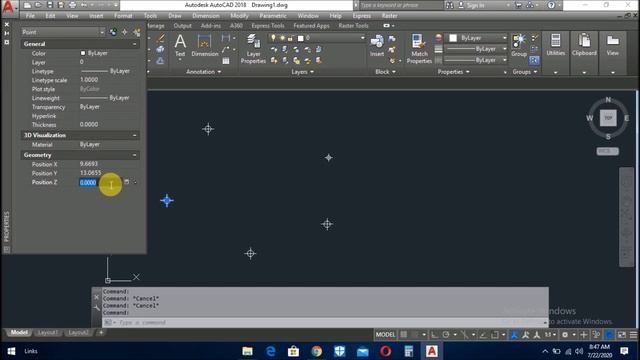Viewport: 640px width, 360px height.
Task: Open Layer Properties manager
Action: click(x=253, y=49)
